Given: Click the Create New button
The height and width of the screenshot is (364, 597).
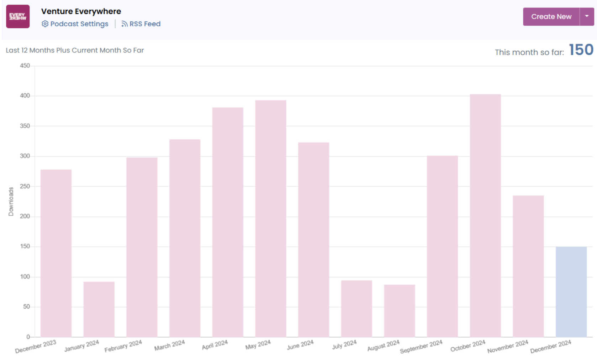Looking at the screenshot, I should [x=551, y=17].
